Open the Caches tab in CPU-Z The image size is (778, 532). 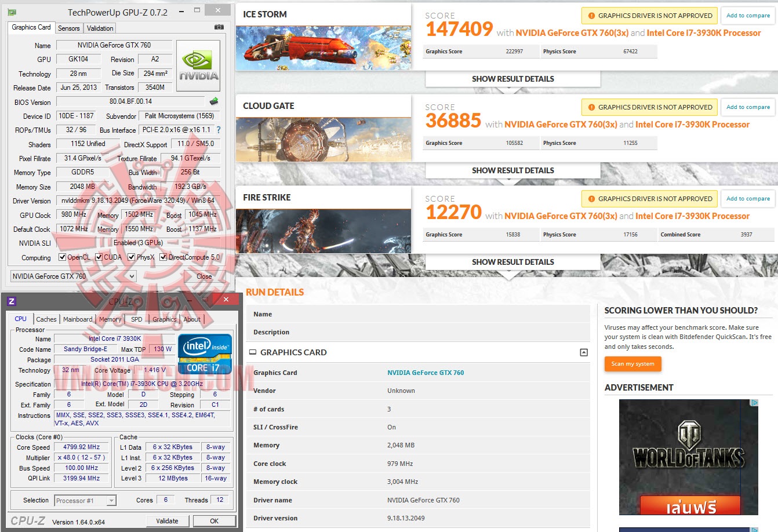click(x=46, y=319)
